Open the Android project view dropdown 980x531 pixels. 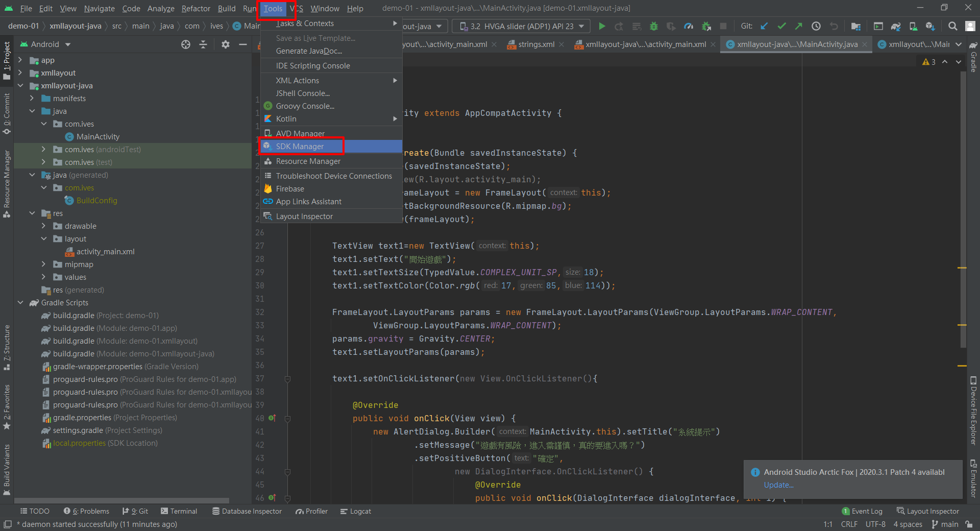pos(45,44)
